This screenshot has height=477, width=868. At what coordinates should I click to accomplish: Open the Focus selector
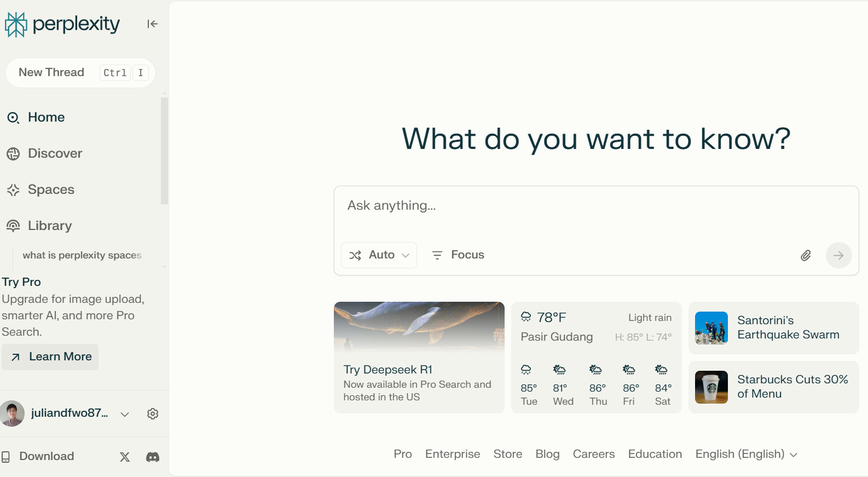click(x=458, y=255)
